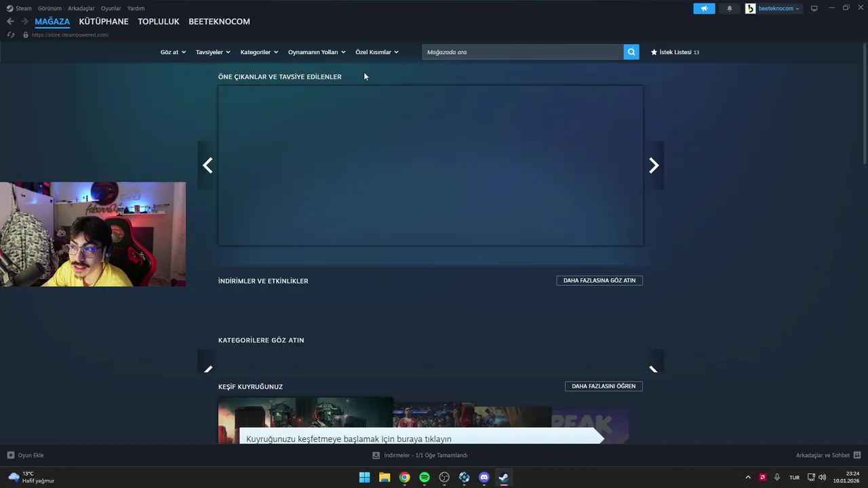Switch to Big Picture mode icon
Image resolution: width=868 pixels, height=488 pixels.
tap(814, 8)
